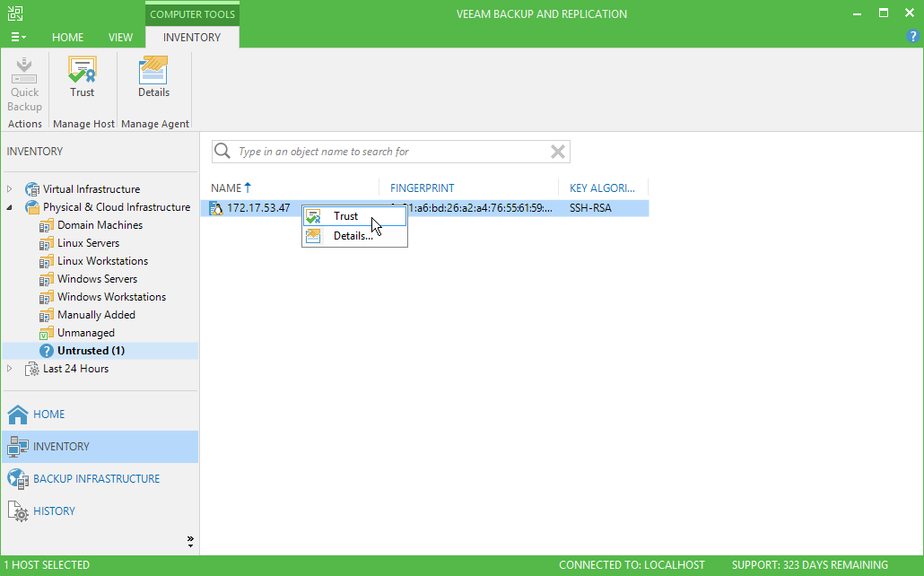Image resolution: width=924 pixels, height=576 pixels.
Task: Expand the Last 24 Hours node
Action: click(10, 369)
